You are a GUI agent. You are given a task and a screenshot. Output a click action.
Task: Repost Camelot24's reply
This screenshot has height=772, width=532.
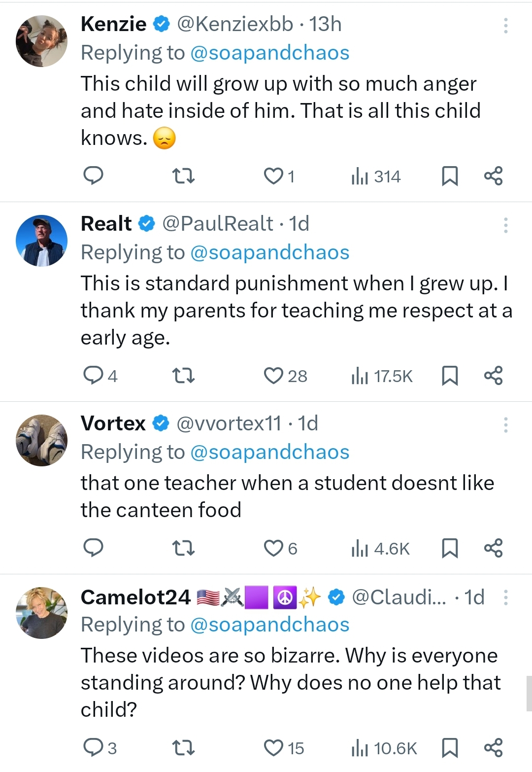coord(184,748)
